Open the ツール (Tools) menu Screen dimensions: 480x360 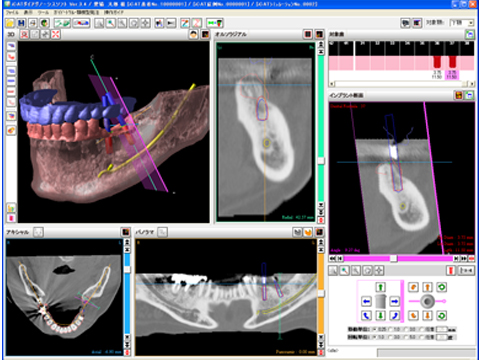click(43, 12)
